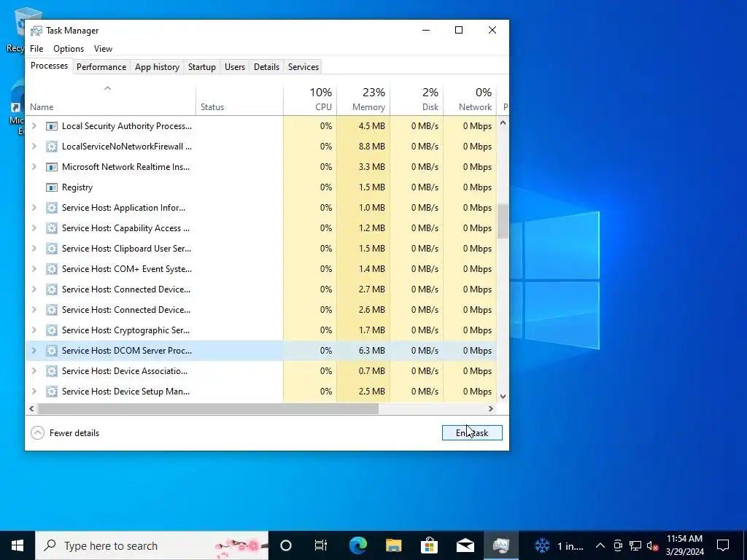This screenshot has height=560, width=747.
Task: Switch to the Services tab
Action: coord(303,67)
